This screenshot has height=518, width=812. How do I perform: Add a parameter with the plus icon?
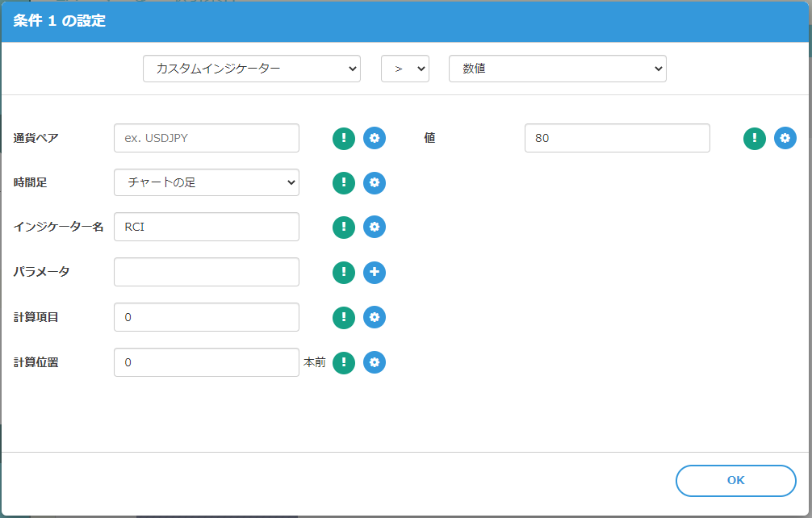pos(375,273)
